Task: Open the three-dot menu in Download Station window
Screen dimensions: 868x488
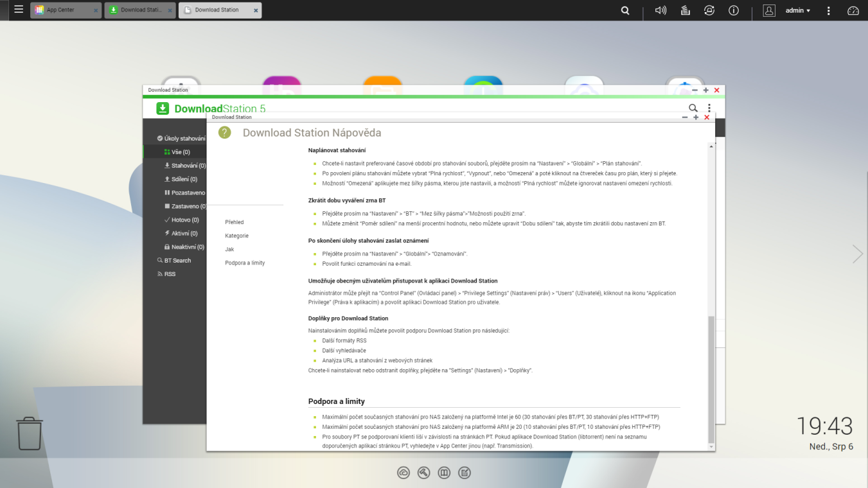Action: coord(709,108)
